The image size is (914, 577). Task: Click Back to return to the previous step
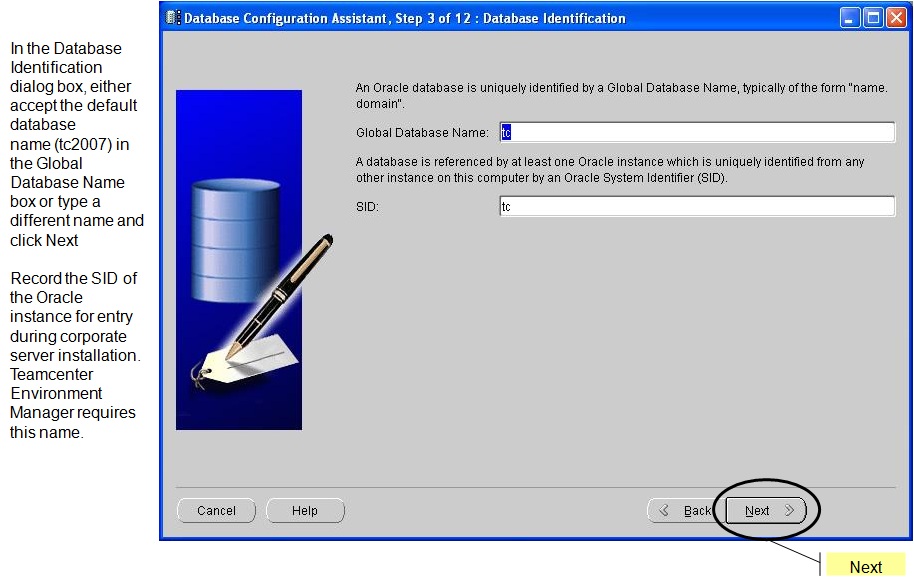689,510
